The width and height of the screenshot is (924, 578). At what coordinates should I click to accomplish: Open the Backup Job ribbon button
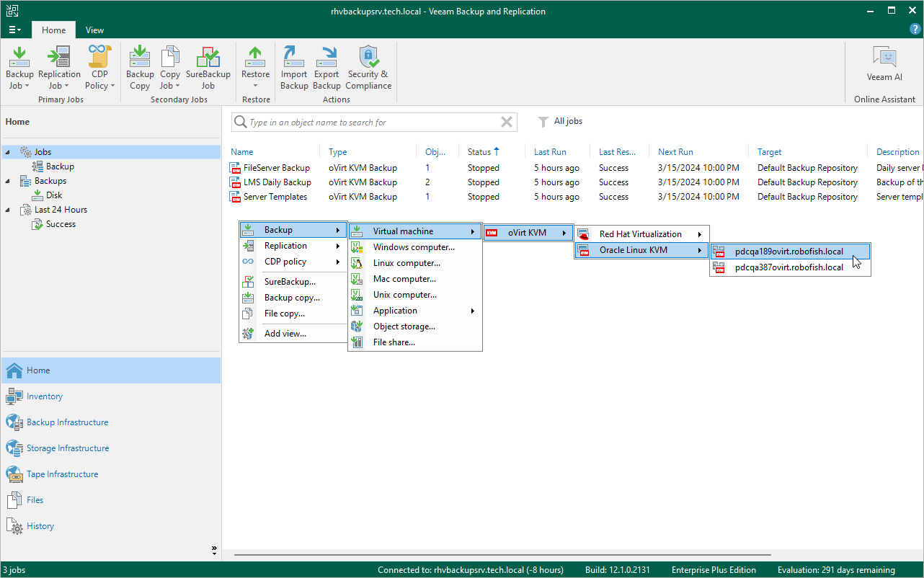(x=19, y=68)
